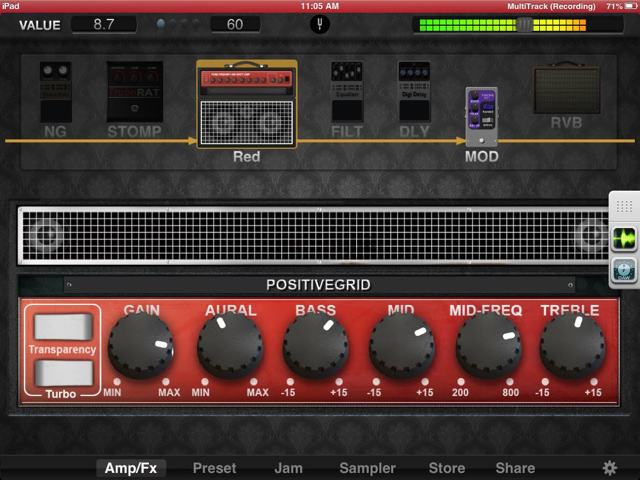Click the input level meter handle
This screenshot has height=480, width=640.
(524, 25)
